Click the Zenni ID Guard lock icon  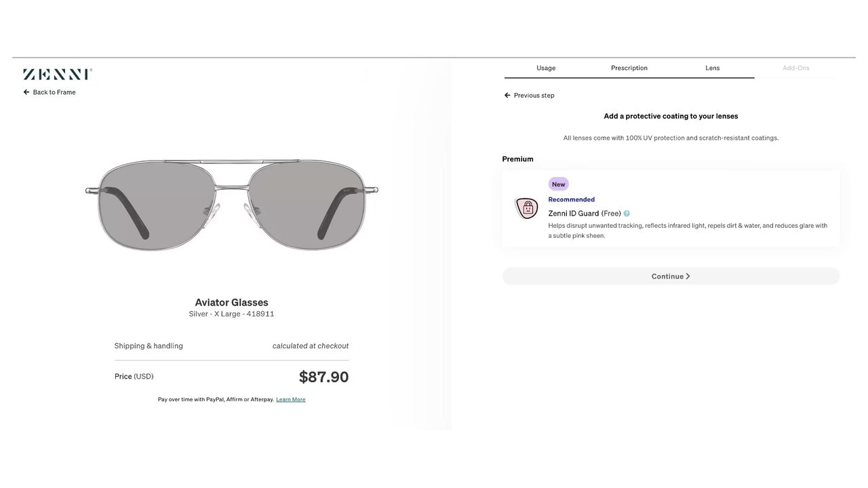(527, 208)
